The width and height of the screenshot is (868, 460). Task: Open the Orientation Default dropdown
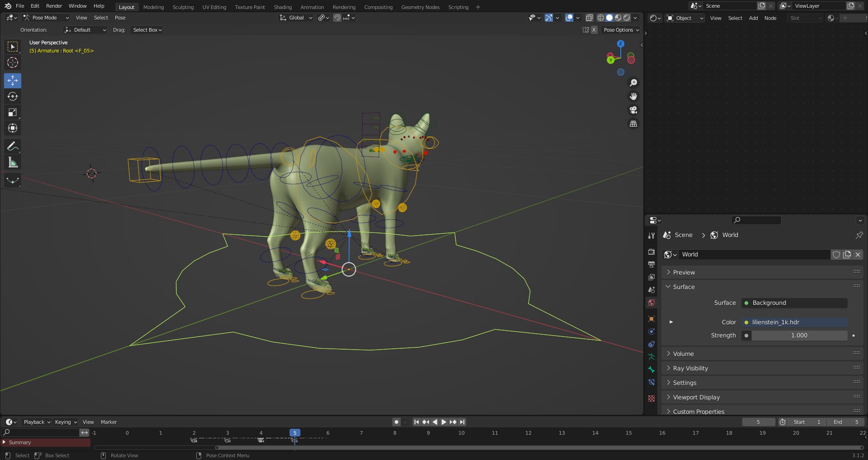pyautogui.click(x=85, y=30)
